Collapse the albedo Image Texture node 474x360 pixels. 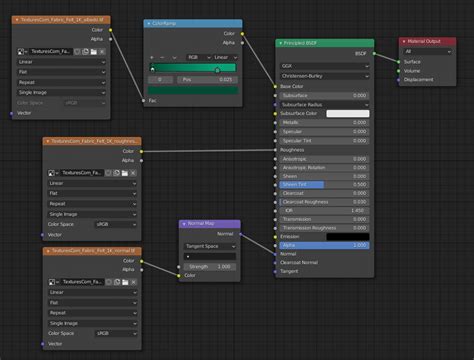(17, 20)
